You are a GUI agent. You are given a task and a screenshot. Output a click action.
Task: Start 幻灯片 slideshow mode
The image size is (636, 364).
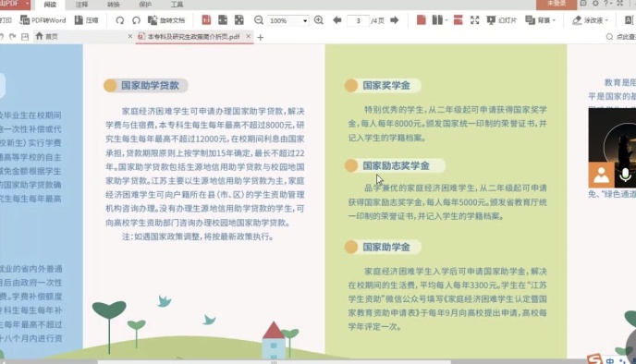click(x=502, y=20)
